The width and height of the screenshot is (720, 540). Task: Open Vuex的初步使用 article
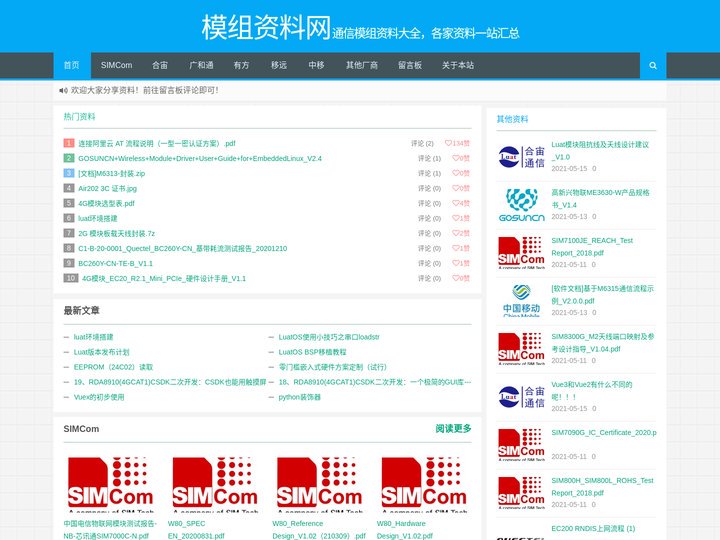point(99,397)
